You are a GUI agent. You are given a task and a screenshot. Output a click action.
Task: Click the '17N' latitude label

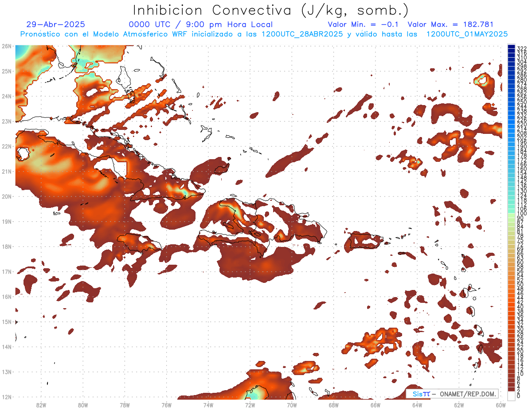click(7, 271)
